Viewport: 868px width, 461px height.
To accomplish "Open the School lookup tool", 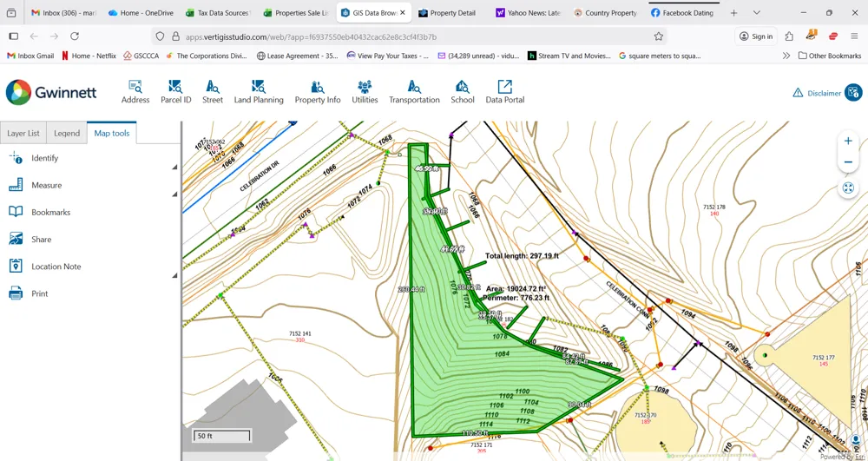I will [x=463, y=92].
